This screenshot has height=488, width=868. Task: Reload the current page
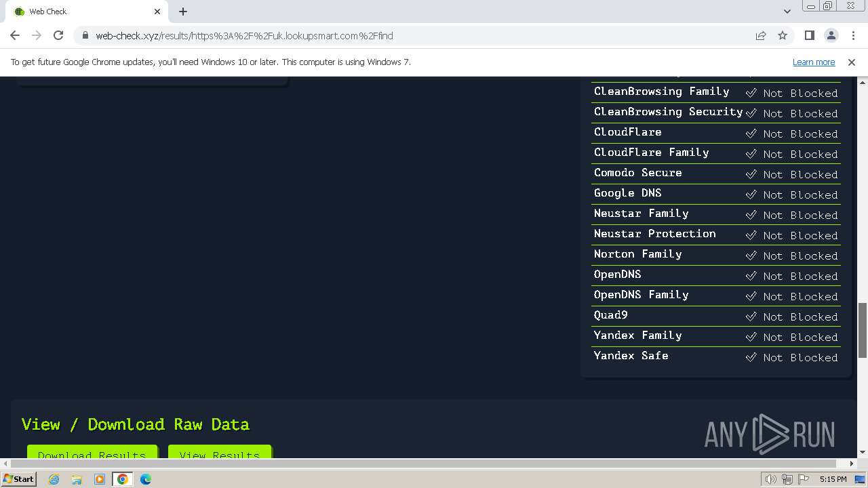(x=58, y=35)
